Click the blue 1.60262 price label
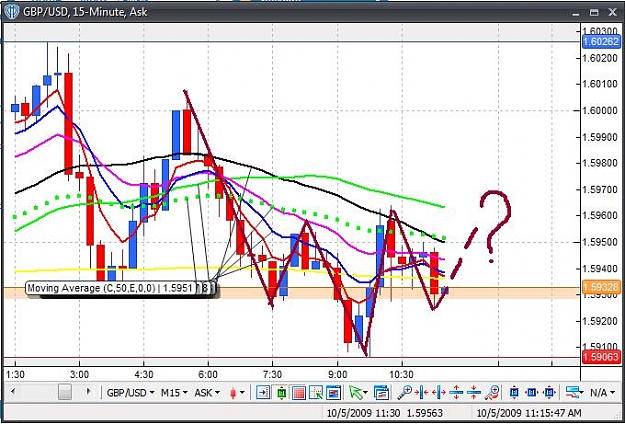The height and width of the screenshot is (424, 625). pos(601,41)
